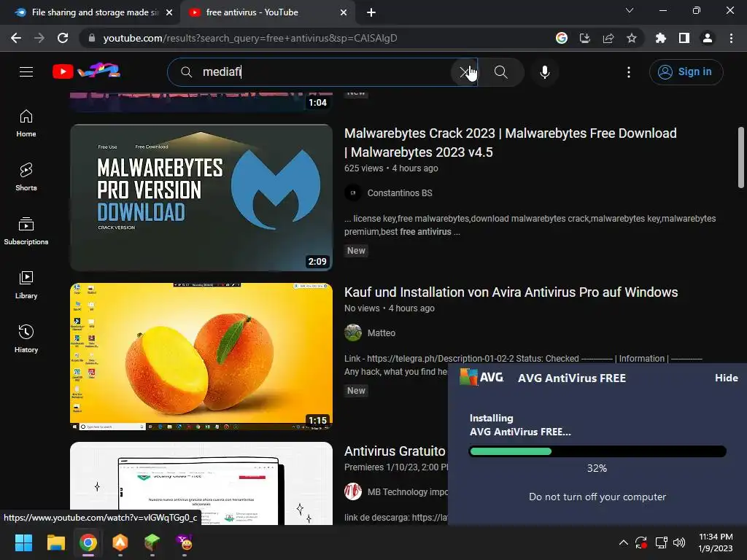Open the orange Avast taskbar icon
The width and height of the screenshot is (747, 560).
coord(120,542)
